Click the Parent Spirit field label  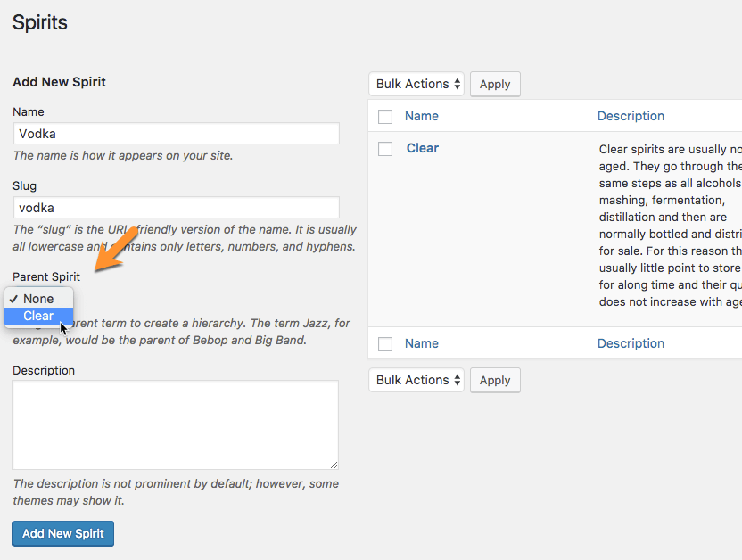[x=46, y=277]
